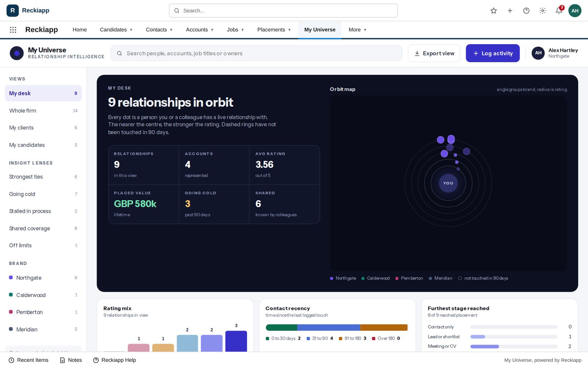
Task: Open the Candidates tab
Action: [113, 30]
